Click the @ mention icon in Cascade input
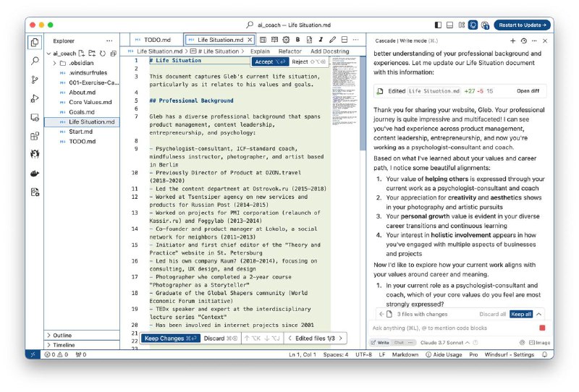Image resolution: width=579 pixels, height=392 pixels. tap(522, 343)
